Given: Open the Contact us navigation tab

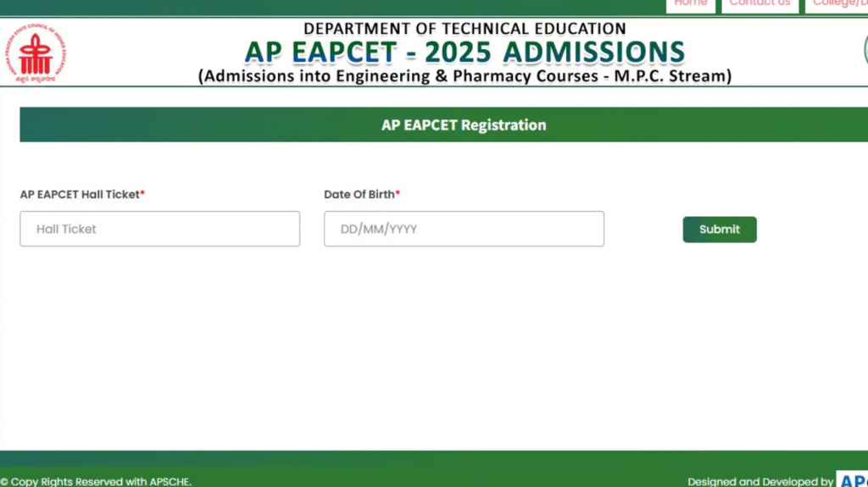Looking at the screenshot, I should tap(759, 5).
